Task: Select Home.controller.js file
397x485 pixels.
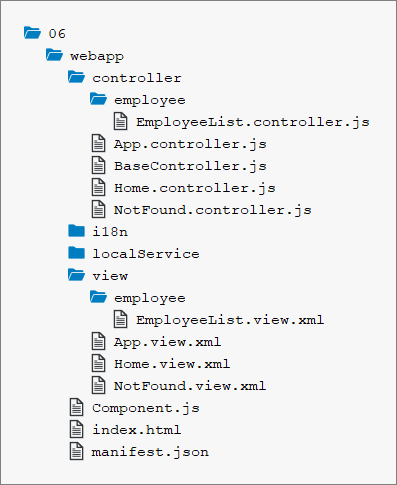Action: coord(195,188)
